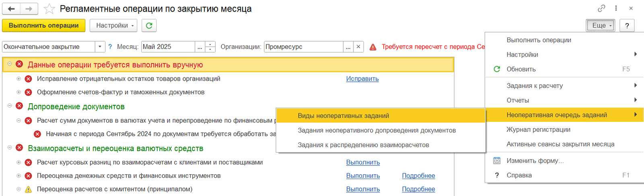Click the green refresh toolbar icon
The width and height of the screenshot is (644, 196).
[149, 25]
